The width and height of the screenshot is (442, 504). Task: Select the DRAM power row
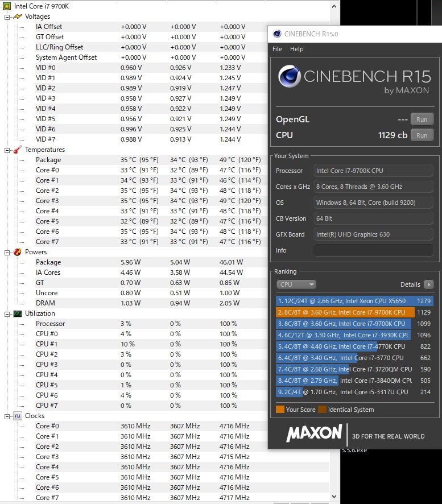click(x=150, y=303)
